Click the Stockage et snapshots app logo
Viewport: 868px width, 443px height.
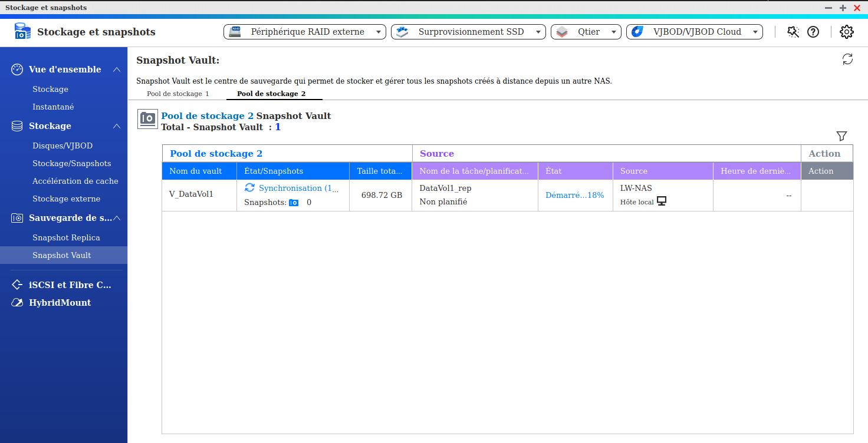click(x=22, y=32)
